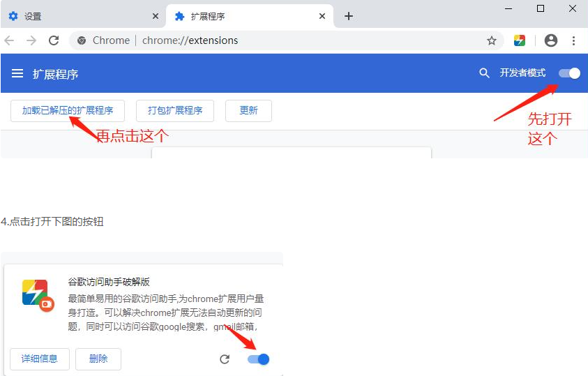Click 删除 to remove the extension
The width and height of the screenshot is (588, 376).
point(98,359)
